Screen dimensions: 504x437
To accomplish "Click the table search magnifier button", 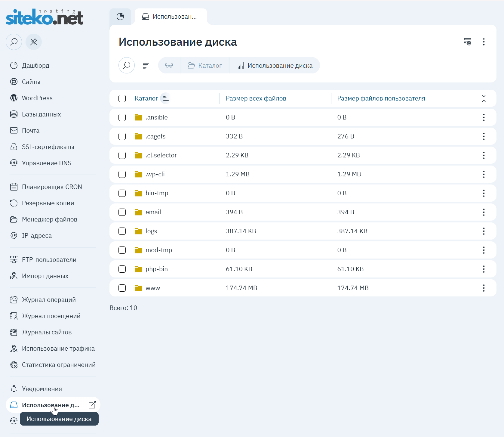I will pyautogui.click(x=127, y=65).
